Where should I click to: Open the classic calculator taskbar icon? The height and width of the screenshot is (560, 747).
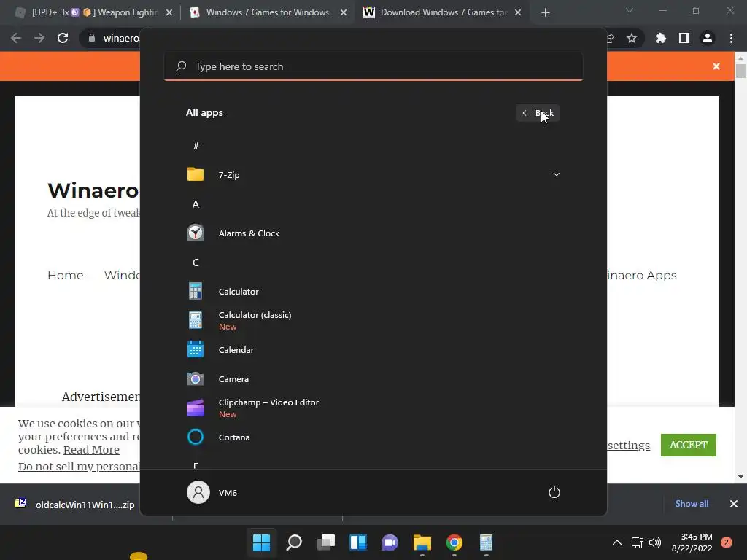coord(486,542)
